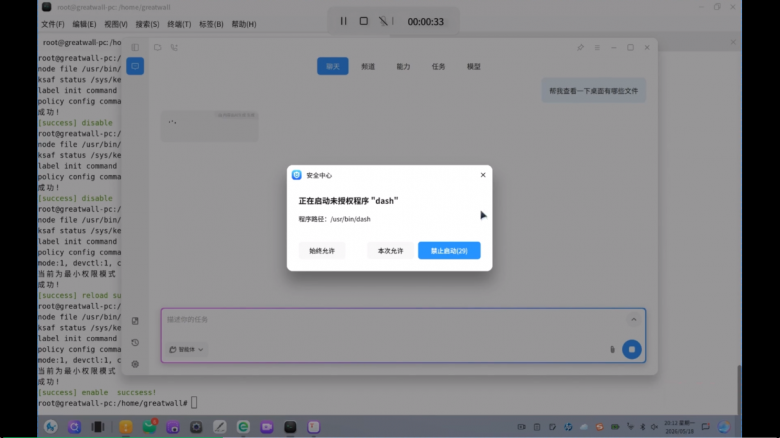This screenshot has width=780, height=438.
Task: Open the 标签(B) menu in terminal
Action: (x=211, y=24)
